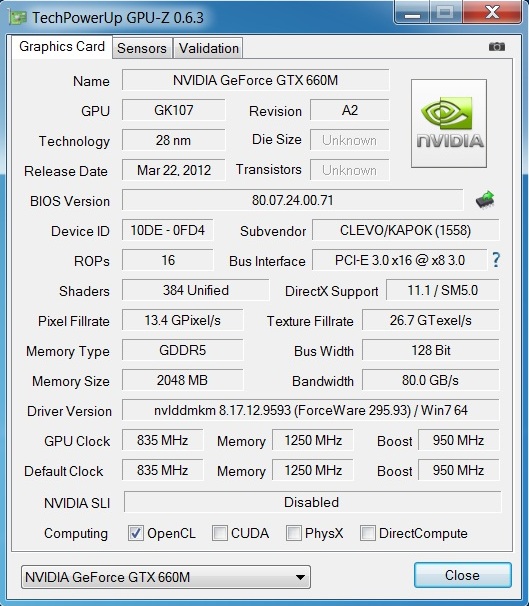Uncheck the OpenCL checkbox
This screenshot has height=606, width=529.
[x=136, y=533]
